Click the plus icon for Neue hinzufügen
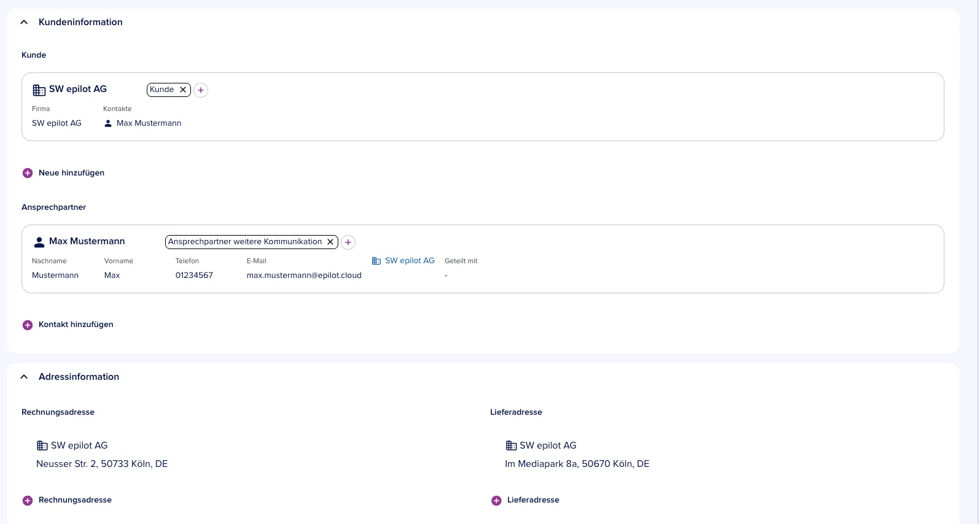 (x=28, y=173)
